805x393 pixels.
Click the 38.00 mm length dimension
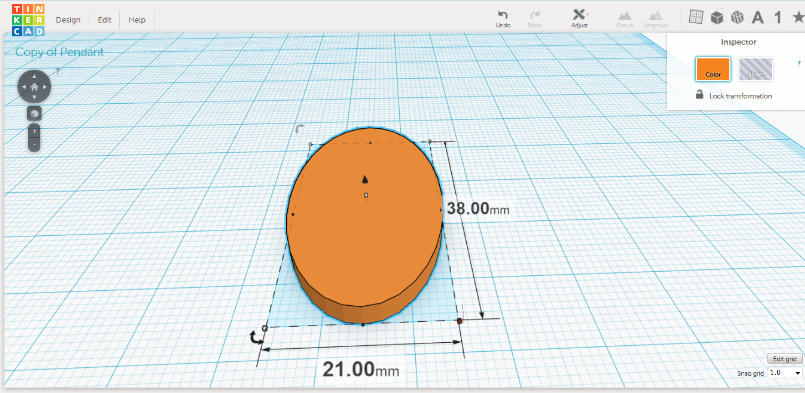click(x=477, y=209)
